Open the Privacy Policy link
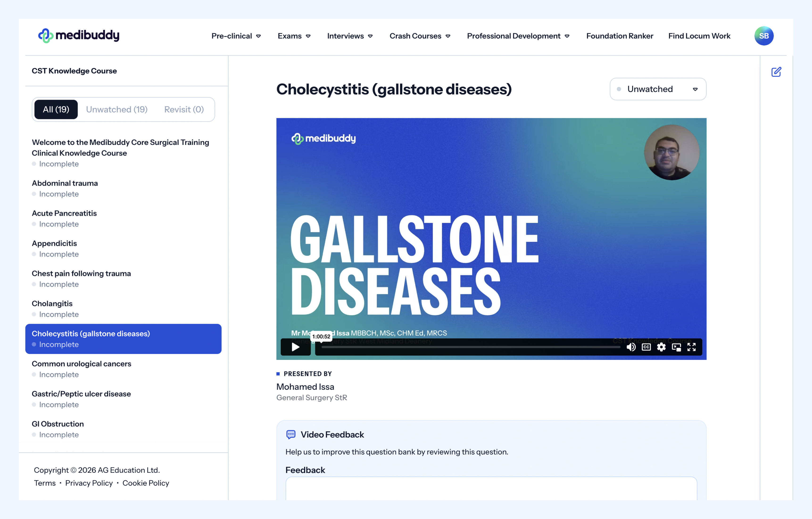The width and height of the screenshot is (812, 519). 89,483
